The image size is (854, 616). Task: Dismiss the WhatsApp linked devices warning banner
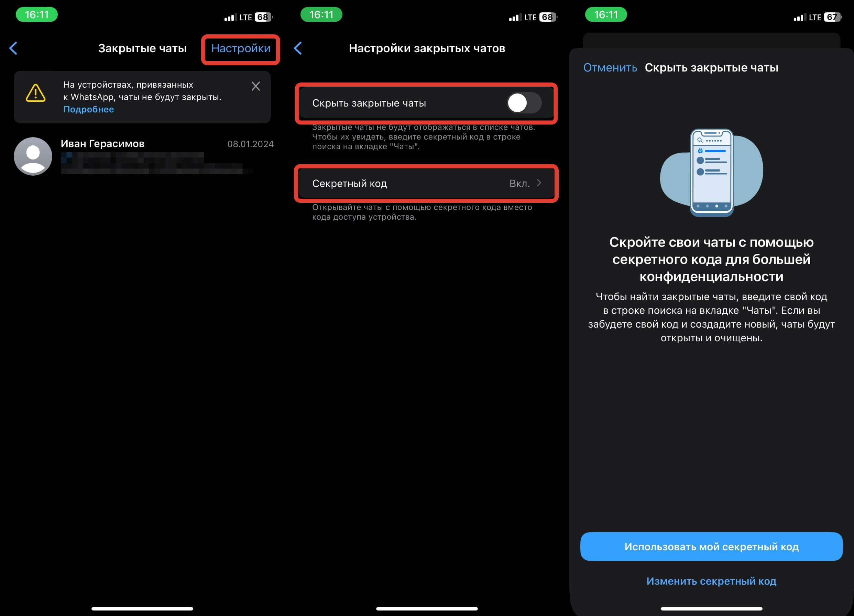point(256,86)
